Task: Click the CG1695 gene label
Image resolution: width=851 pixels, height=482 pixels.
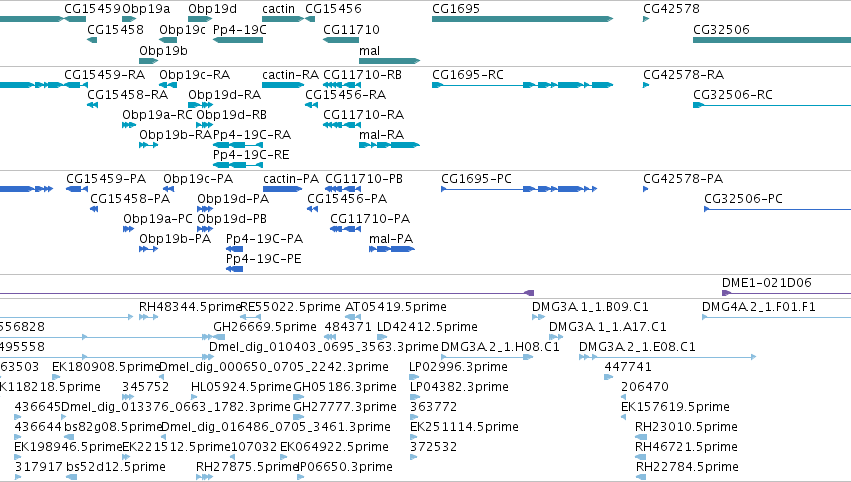Action: [456, 9]
